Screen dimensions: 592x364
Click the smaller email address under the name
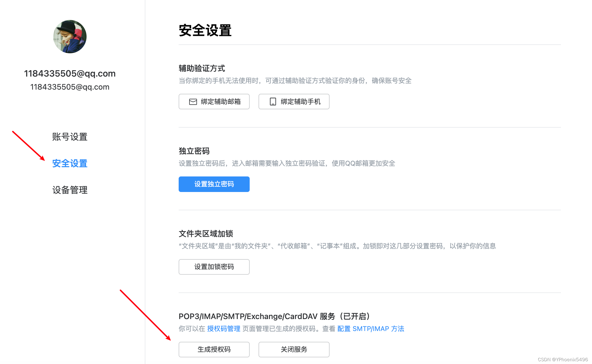70,87
